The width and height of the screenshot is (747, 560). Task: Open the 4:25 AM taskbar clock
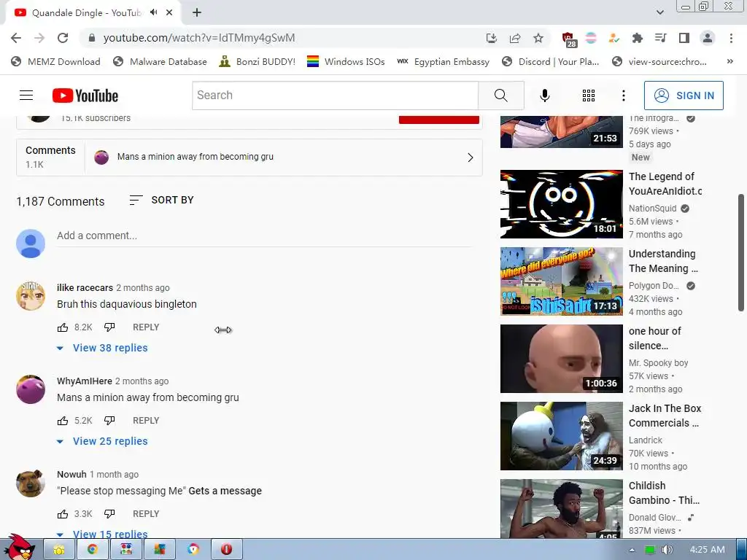[707, 550]
